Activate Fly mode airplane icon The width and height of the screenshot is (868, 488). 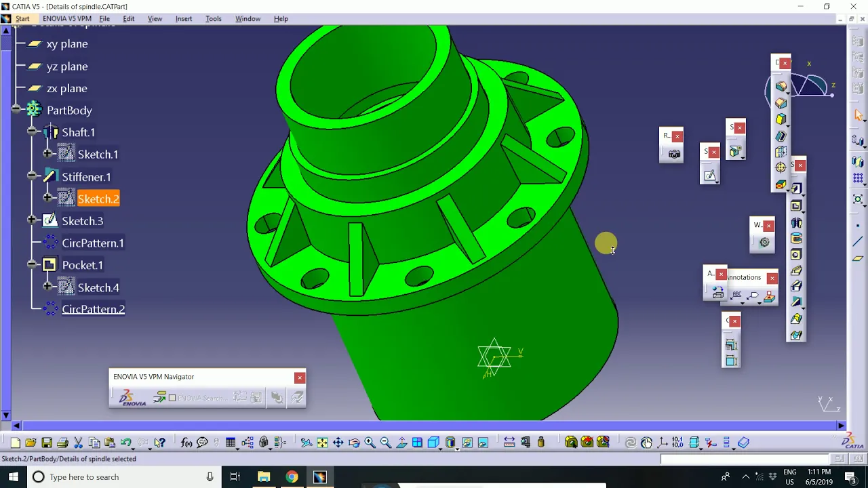(307, 443)
